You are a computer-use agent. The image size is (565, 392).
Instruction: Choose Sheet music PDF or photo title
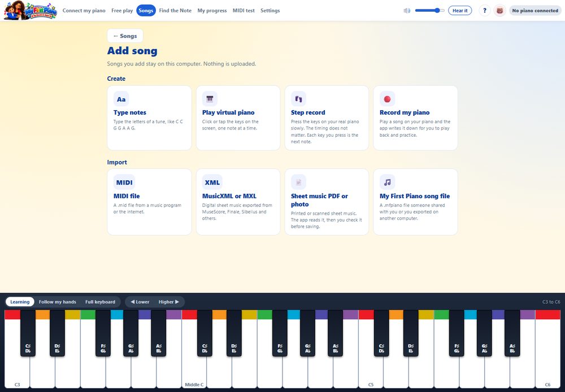pyautogui.click(x=319, y=200)
